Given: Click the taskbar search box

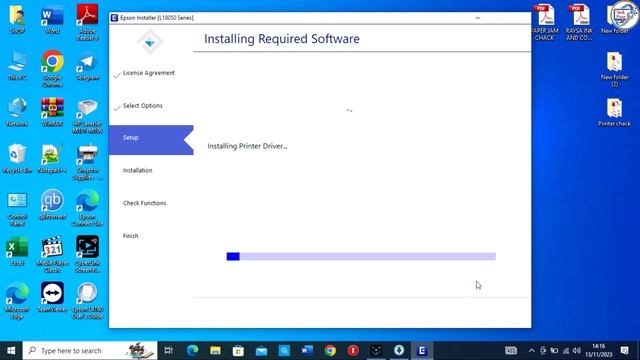Looking at the screenshot, I should click(x=90, y=351).
